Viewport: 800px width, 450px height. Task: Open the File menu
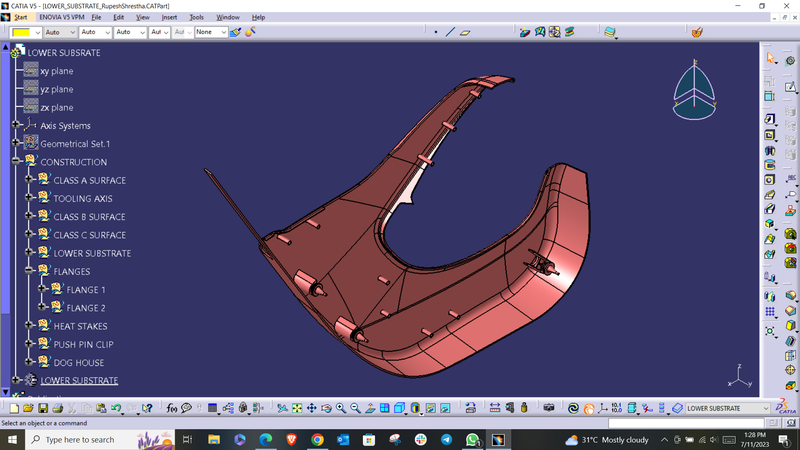pyautogui.click(x=96, y=17)
